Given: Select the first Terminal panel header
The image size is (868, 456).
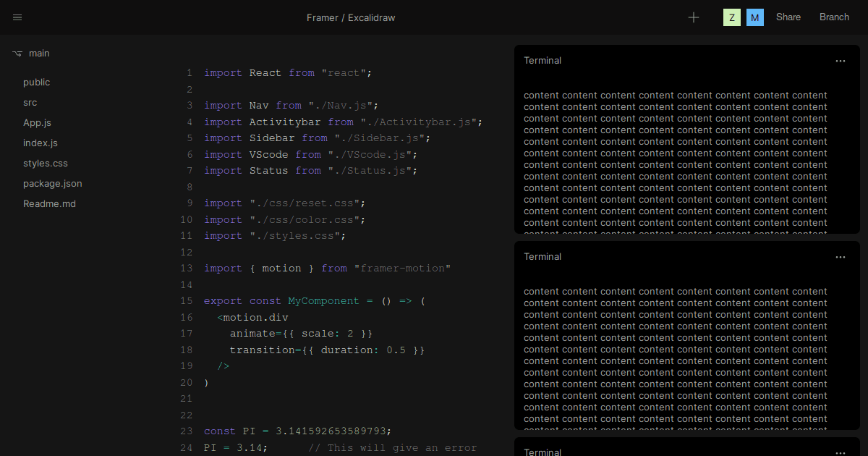Looking at the screenshot, I should point(542,60).
